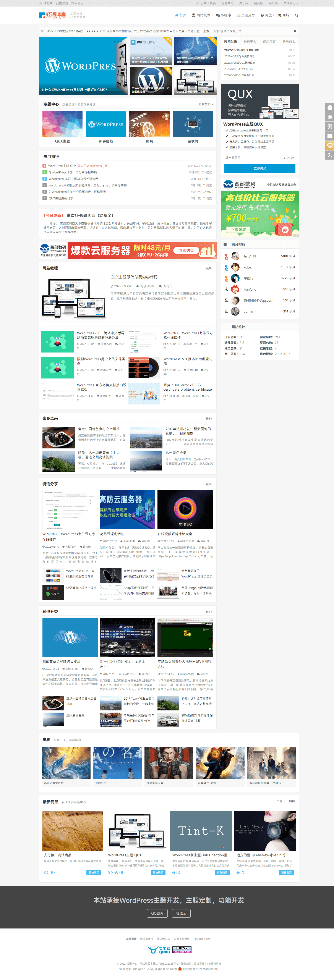Screen dimensions: 334x980
Task: Open 互联网 topic thumbnail
Action: (x=193, y=124)
